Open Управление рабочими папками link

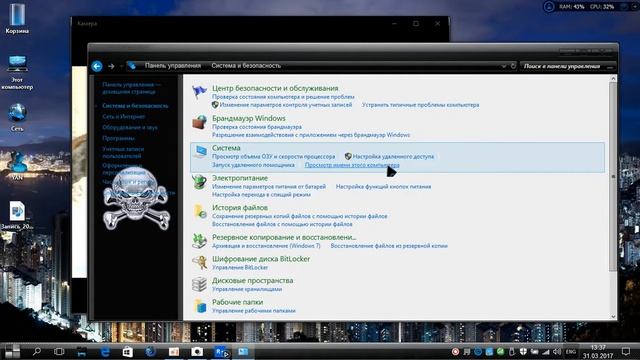254,311
